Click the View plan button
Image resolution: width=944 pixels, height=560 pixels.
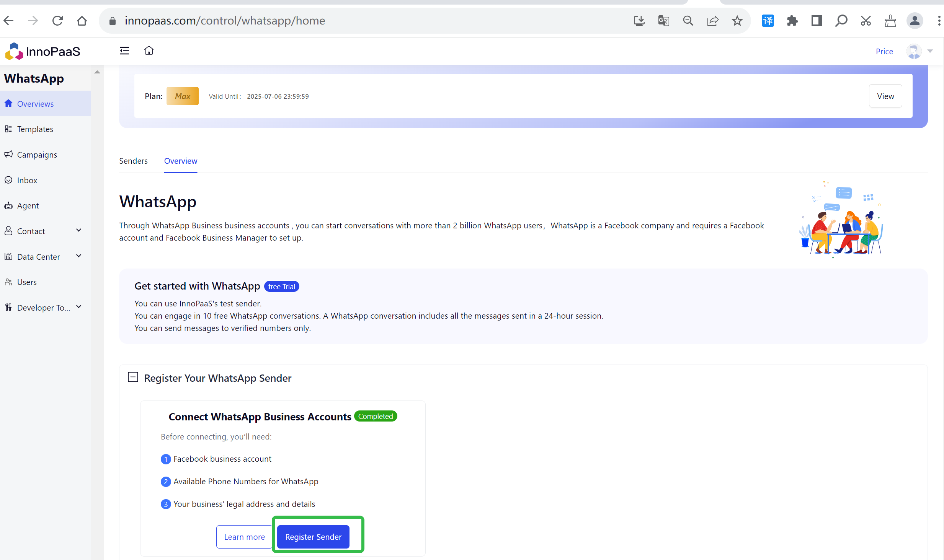point(885,96)
